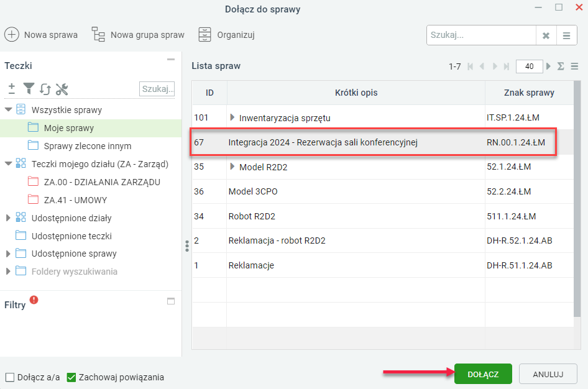Open the Teczki tools wrench icon
The width and height of the screenshot is (588, 389).
(62, 89)
